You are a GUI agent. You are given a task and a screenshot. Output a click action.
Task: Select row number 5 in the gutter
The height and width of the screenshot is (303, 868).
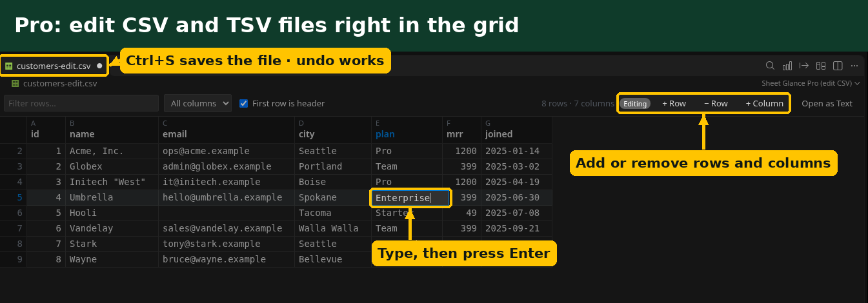[x=14, y=197]
